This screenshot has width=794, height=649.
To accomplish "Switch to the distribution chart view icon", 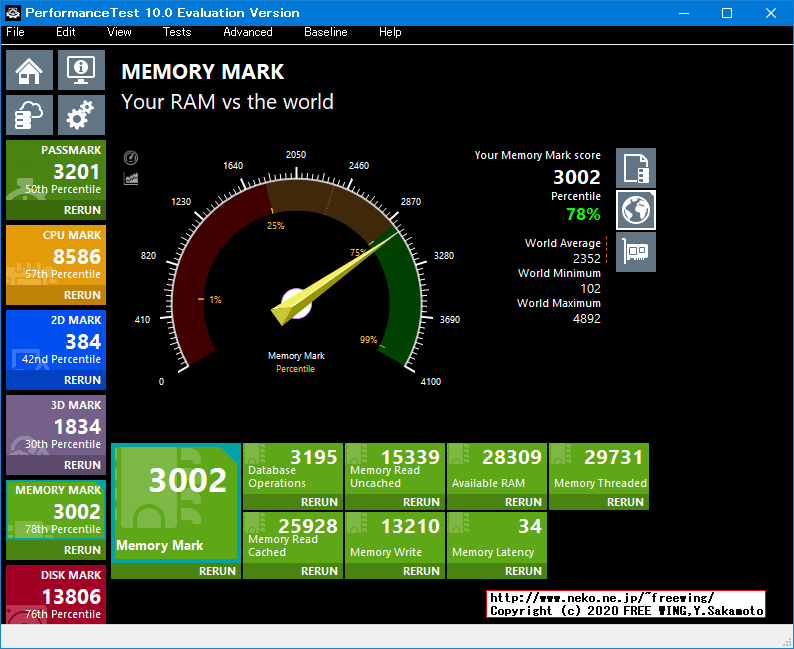I will (x=130, y=178).
